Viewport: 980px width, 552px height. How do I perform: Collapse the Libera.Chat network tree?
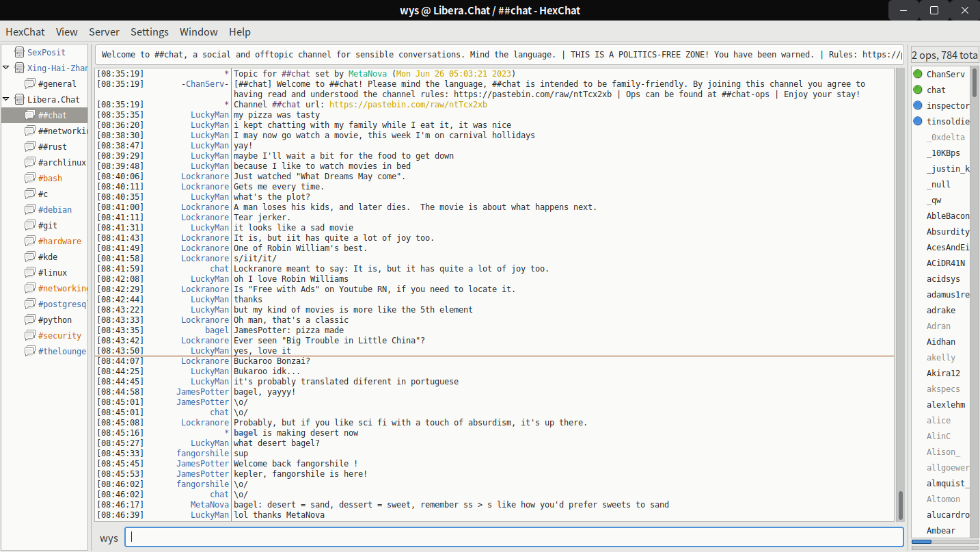coord(6,99)
